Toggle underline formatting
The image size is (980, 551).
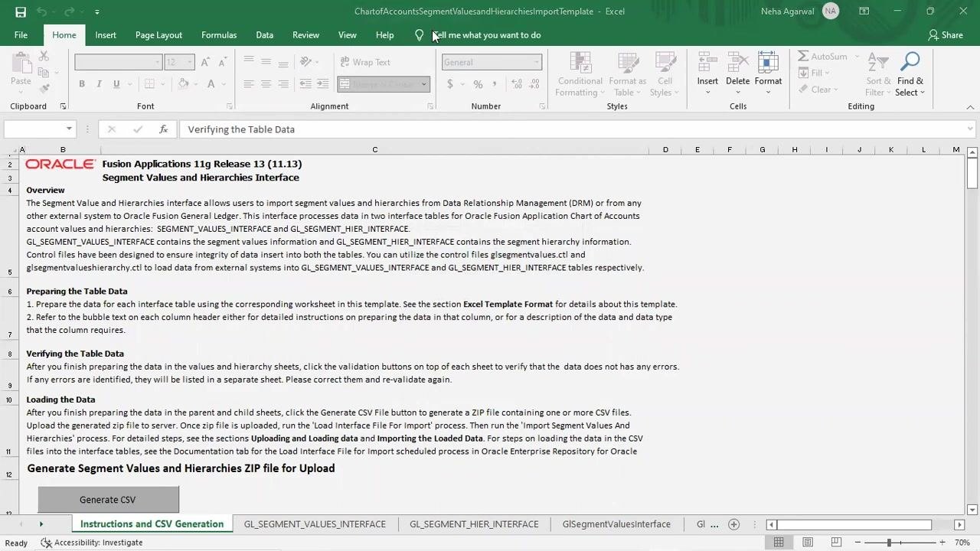tap(116, 84)
